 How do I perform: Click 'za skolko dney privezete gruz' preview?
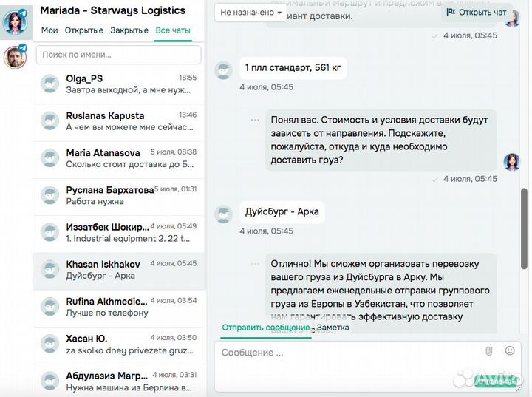point(129,350)
